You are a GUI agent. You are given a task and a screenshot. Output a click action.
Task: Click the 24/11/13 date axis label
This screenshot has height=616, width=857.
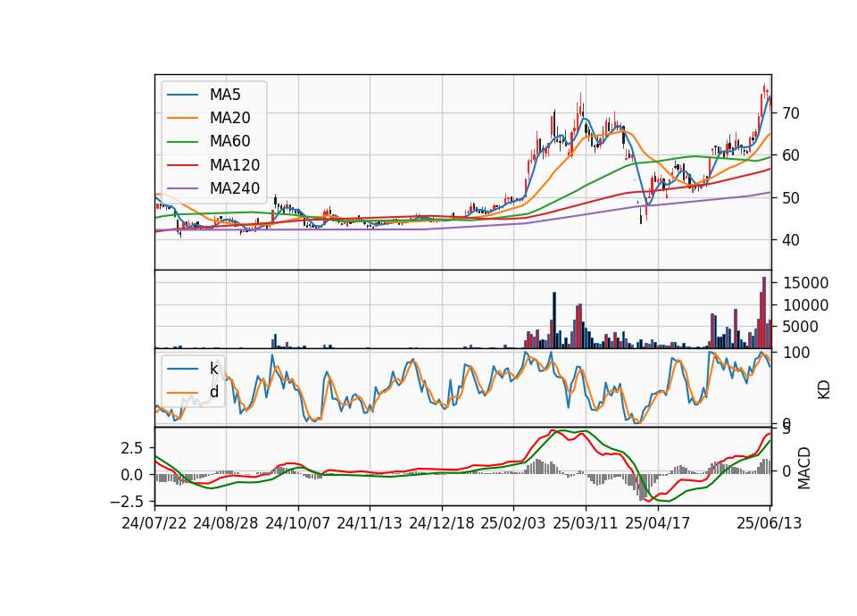(370, 523)
